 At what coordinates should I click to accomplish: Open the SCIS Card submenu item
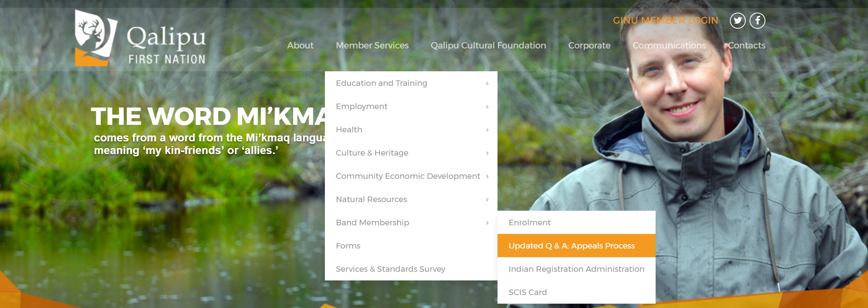(577, 292)
